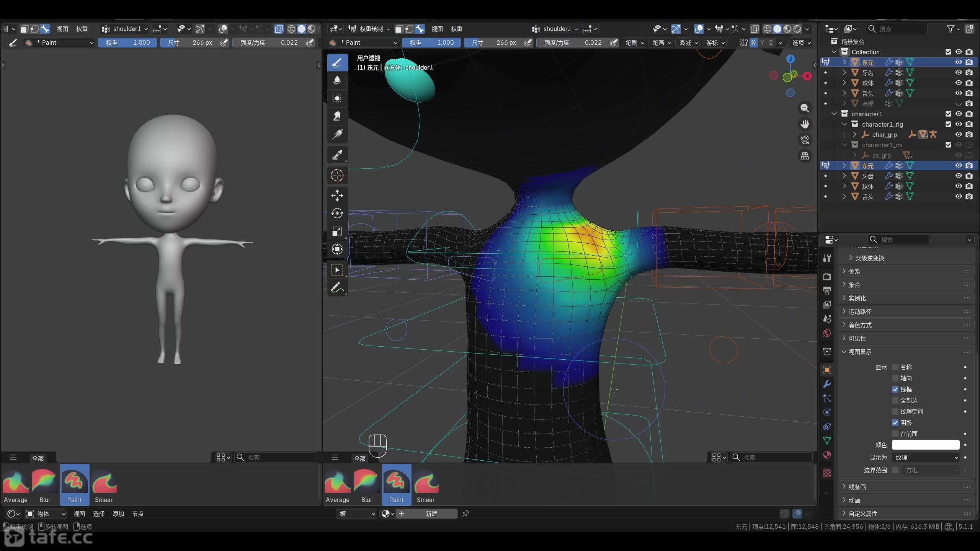Enable the 轴向 display checkbox

(x=895, y=378)
